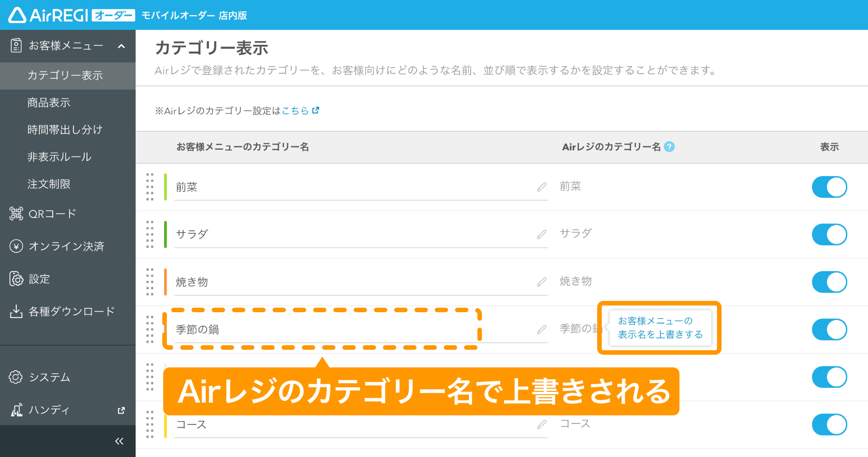Click the 表示 column header

[830, 147]
